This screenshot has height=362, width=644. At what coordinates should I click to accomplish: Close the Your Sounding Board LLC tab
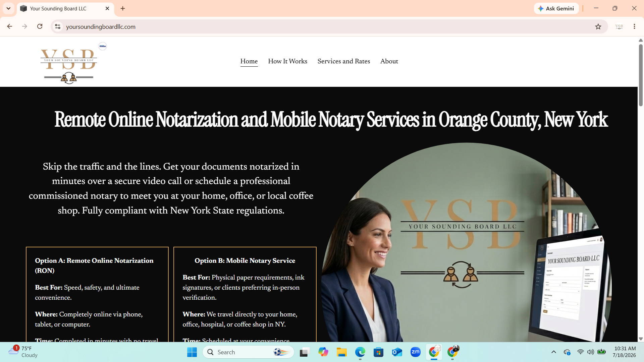[x=107, y=8]
